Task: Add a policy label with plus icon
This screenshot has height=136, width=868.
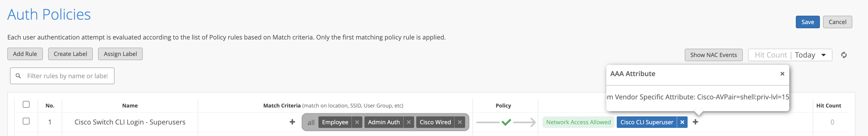Action: tap(695, 122)
